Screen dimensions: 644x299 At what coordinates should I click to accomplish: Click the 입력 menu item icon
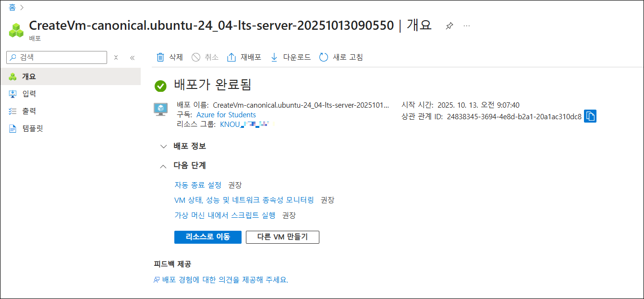point(12,94)
